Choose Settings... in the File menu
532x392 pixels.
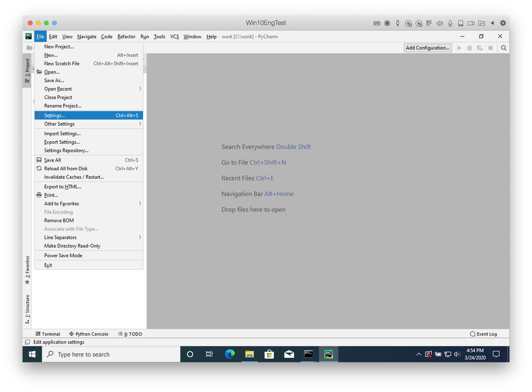coord(89,116)
